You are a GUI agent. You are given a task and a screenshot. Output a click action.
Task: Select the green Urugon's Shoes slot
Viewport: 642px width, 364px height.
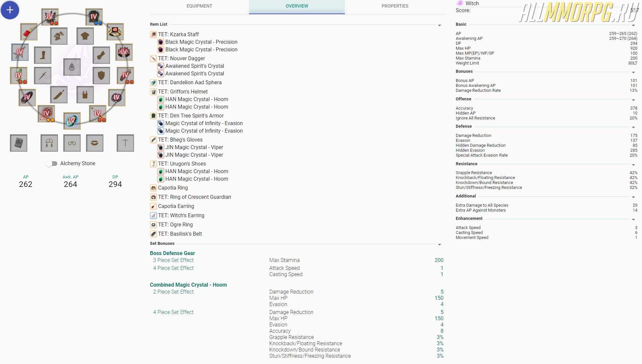[x=19, y=75]
